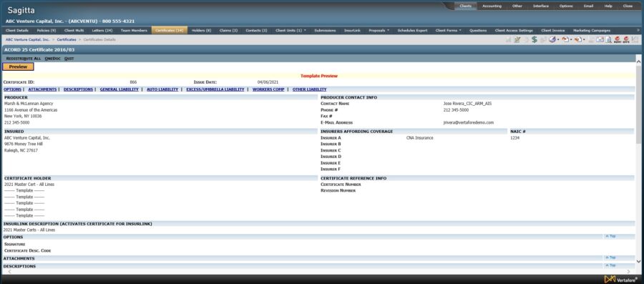Open the Other top menu
This screenshot has height=284, width=644.
[x=517, y=6]
